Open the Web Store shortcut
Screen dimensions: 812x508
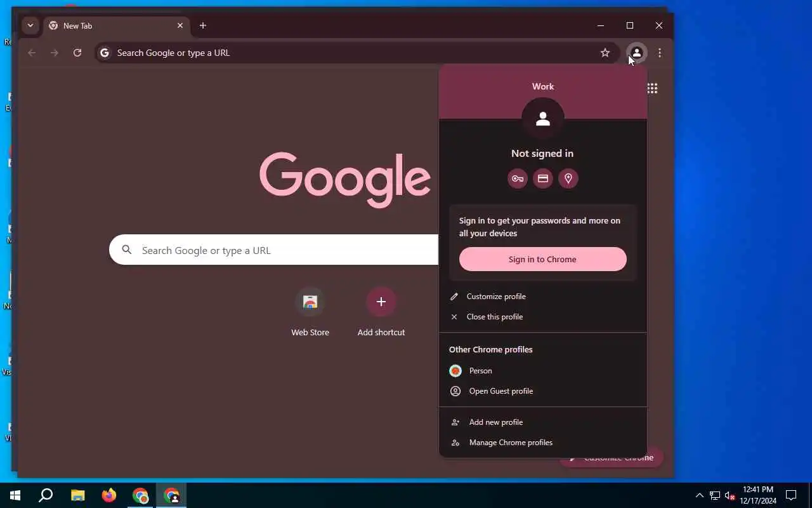pyautogui.click(x=310, y=311)
